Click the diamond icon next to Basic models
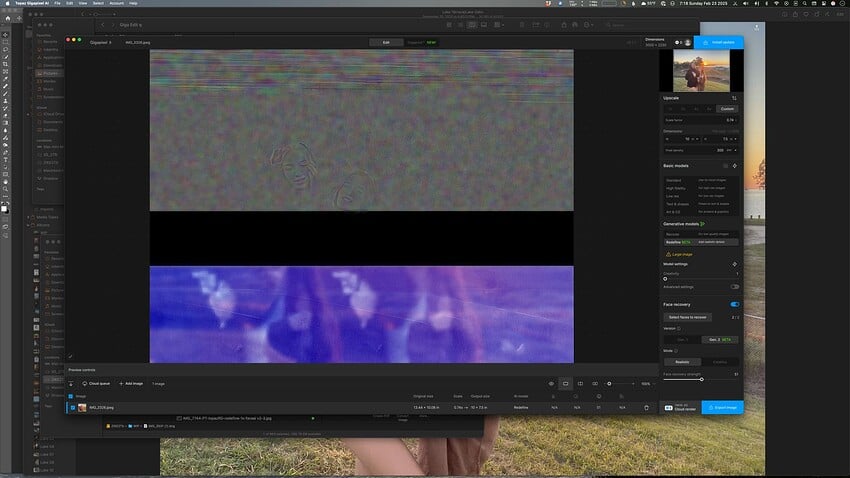 (x=735, y=165)
